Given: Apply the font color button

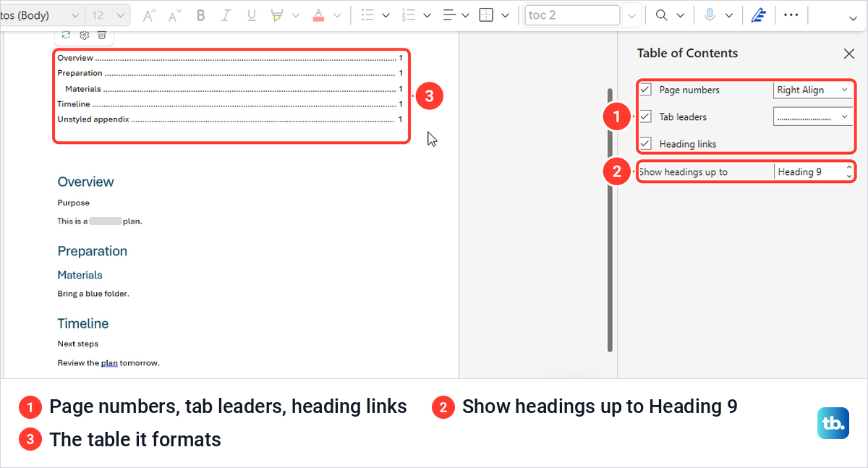Looking at the screenshot, I should click(x=318, y=15).
